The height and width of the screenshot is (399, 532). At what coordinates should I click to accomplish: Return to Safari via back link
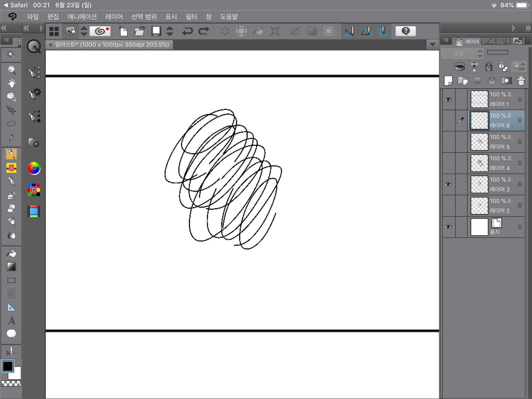tap(16, 5)
